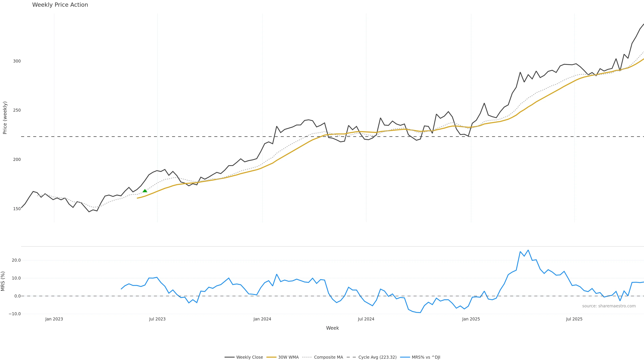Select the Jul 2023 x-axis tick label

(157, 319)
